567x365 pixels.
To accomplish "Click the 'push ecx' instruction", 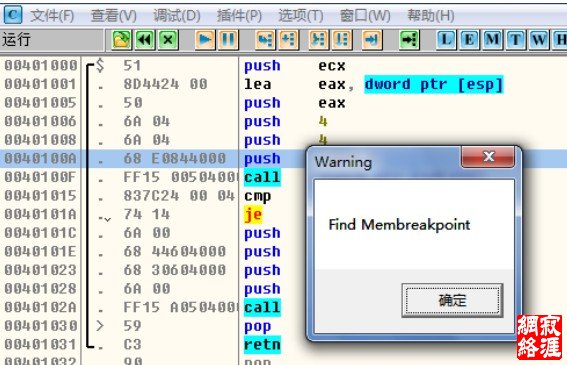I will 295,66.
